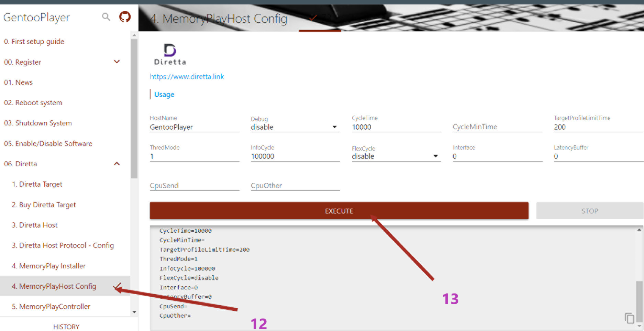The width and height of the screenshot is (644, 331).
Task: Click the CpuSend field
Action: pos(195,186)
